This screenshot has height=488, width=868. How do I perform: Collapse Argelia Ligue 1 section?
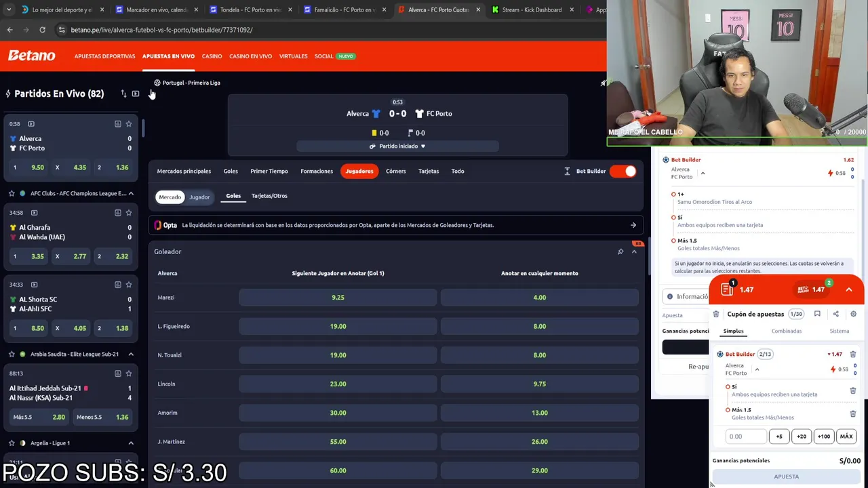131,443
